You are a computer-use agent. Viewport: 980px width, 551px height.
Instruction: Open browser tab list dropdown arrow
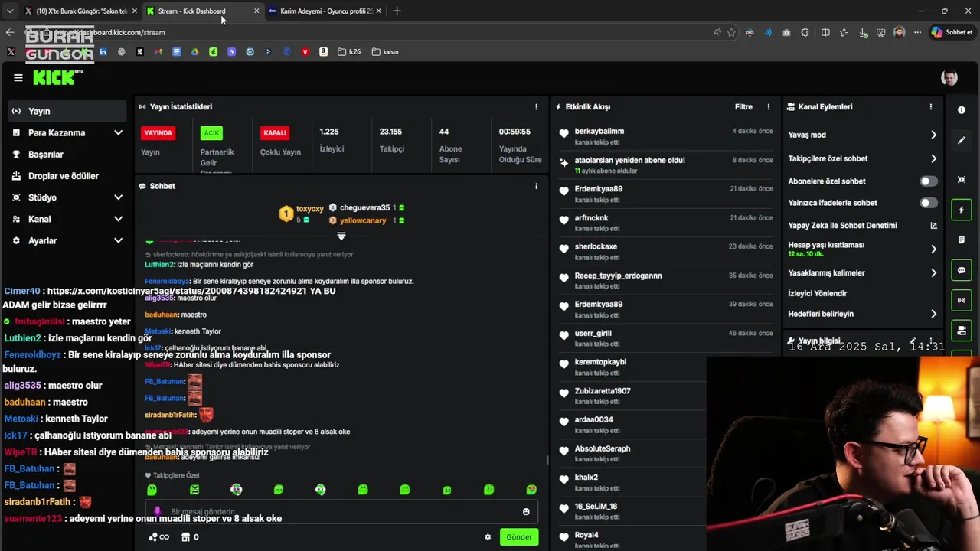10,11
